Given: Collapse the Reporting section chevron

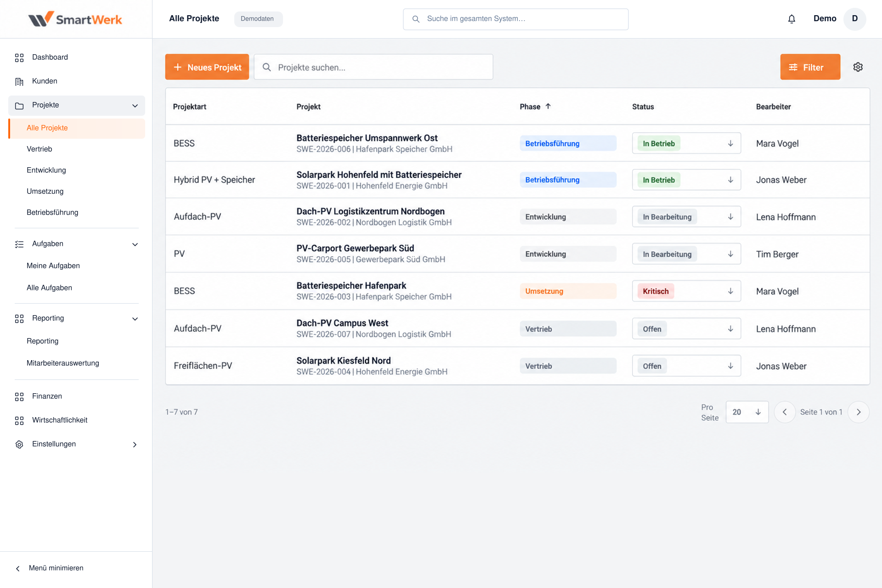Looking at the screenshot, I should pos(135,319).
